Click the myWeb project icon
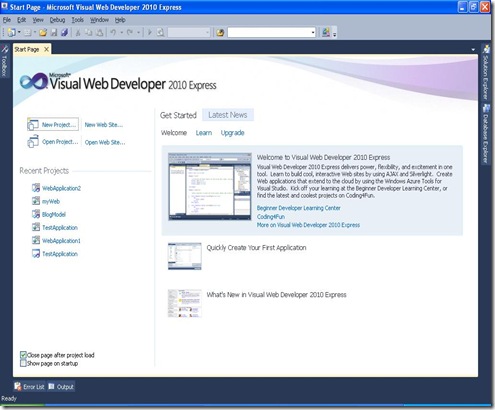This screenshot has height=410, width=495. click(x=36, y=201)
